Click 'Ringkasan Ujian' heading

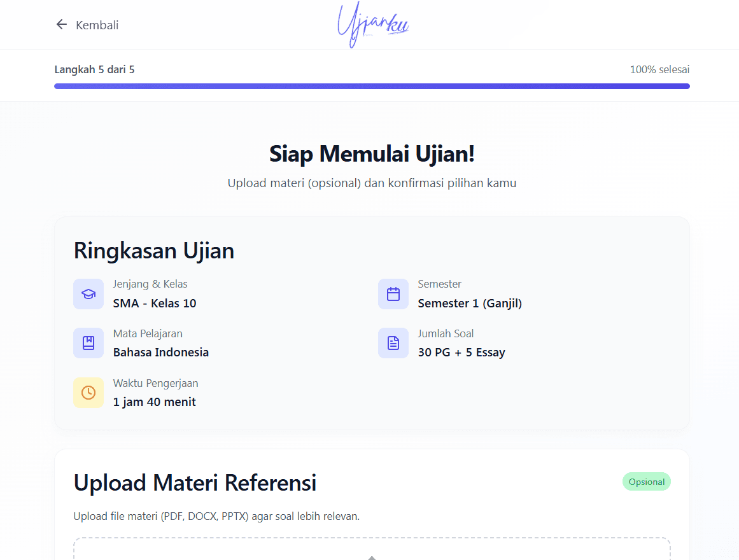click(x=153, y=250)
